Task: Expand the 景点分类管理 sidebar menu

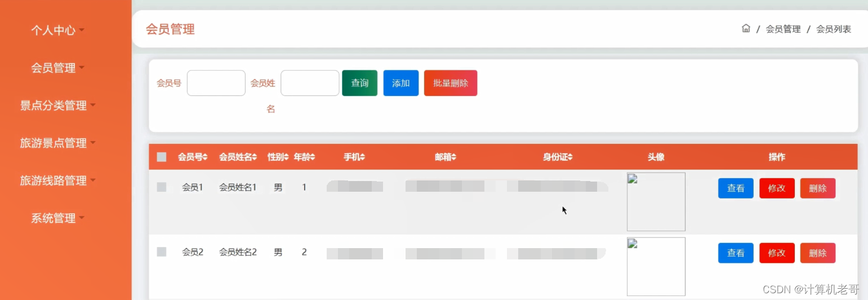Action: click(57, 105)
